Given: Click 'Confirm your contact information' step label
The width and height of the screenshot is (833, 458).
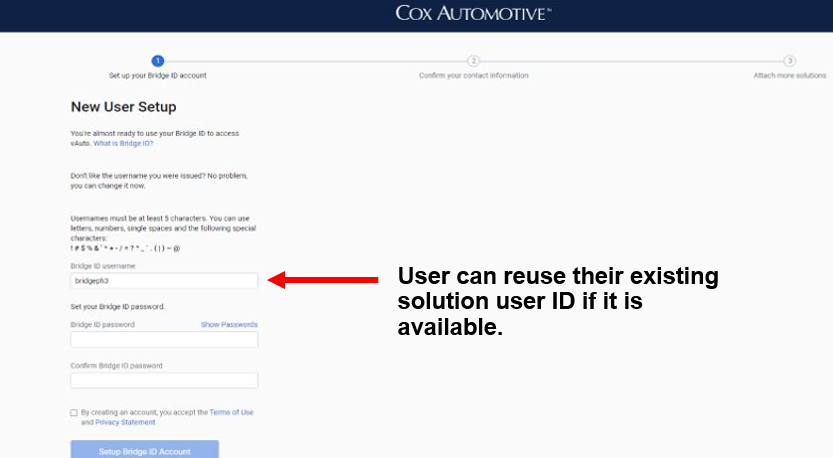Looking at the screenshot, I should (x=473, y=75).
